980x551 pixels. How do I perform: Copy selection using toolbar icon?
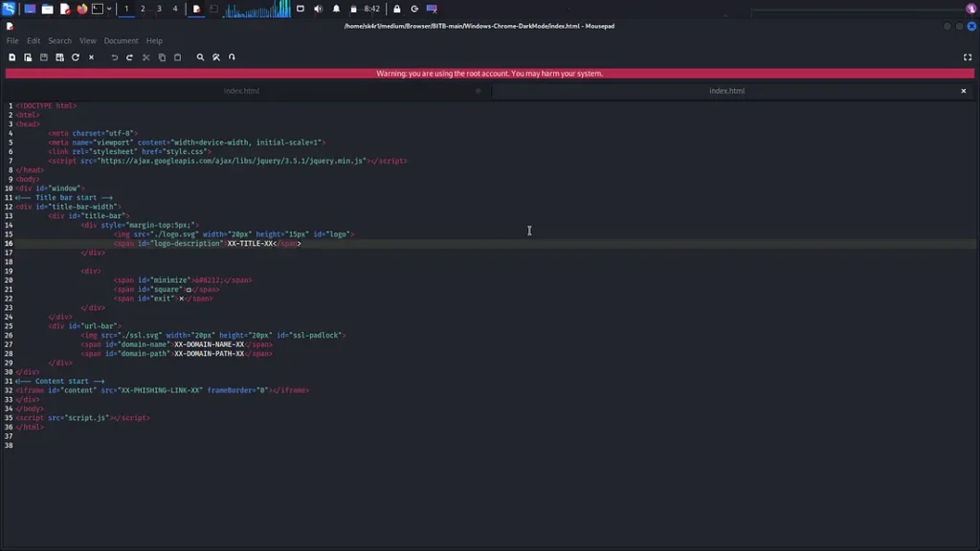click(x=162, y=57)
